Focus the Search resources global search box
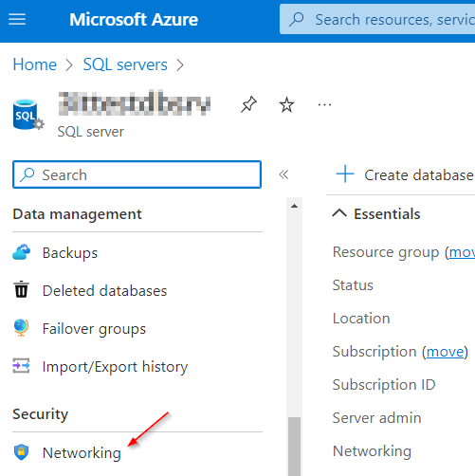 377,20
